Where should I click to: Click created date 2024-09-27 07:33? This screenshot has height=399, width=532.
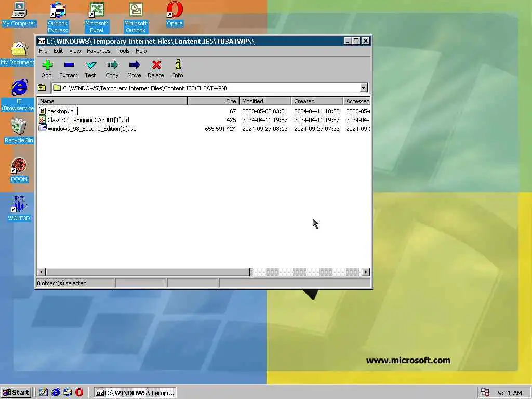point(317,129)
